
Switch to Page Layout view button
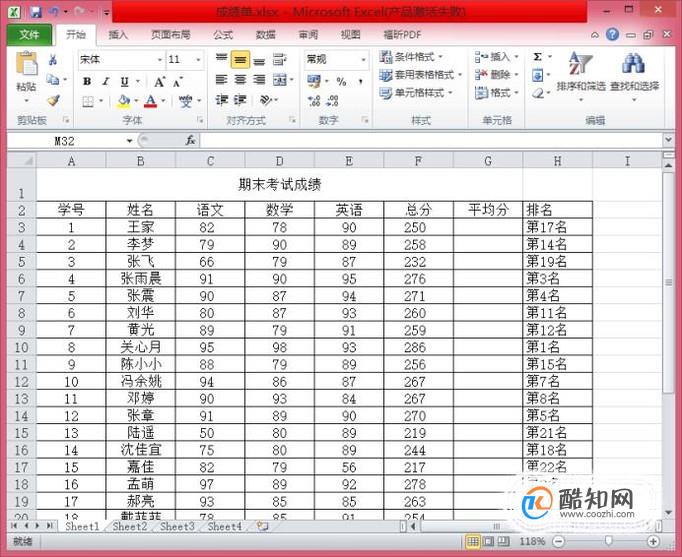(488, 541)
